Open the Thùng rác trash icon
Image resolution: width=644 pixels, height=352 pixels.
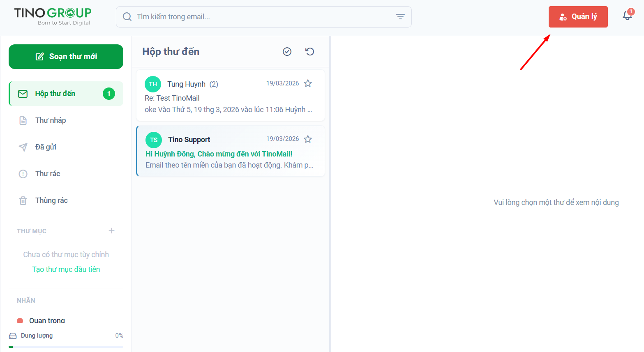(23, 200)
